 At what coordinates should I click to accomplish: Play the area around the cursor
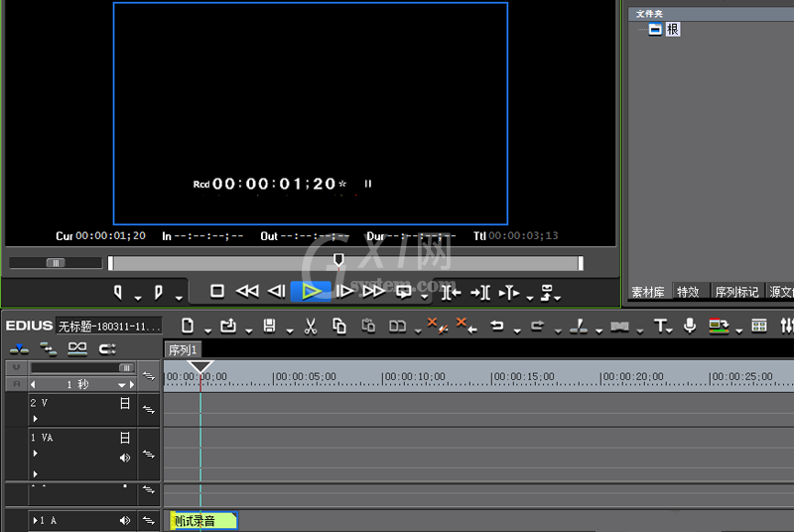509,293
